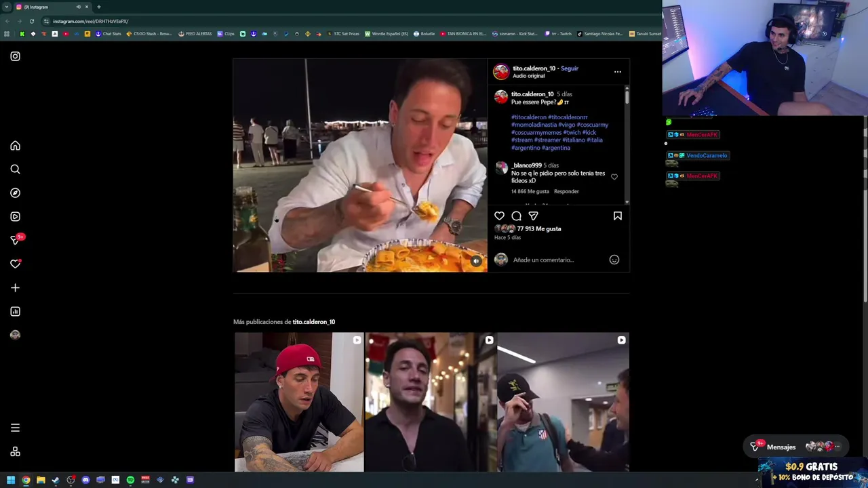Open the Wordle Español (ES) bookmark
The height and width of the screenshot is (488, 868).
click(x=387, y=34)
